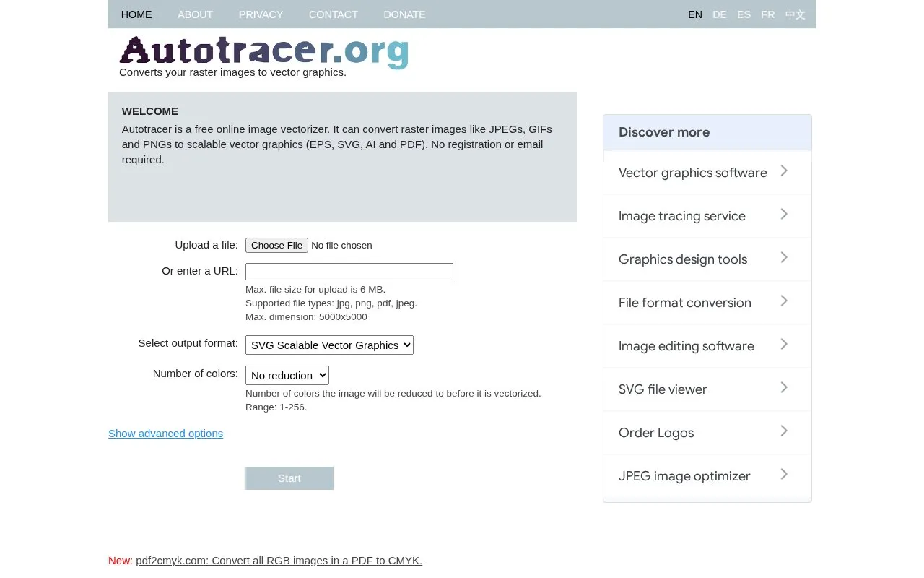Switch language to DE
Screen dimensions: 924x578
point(720,14)
